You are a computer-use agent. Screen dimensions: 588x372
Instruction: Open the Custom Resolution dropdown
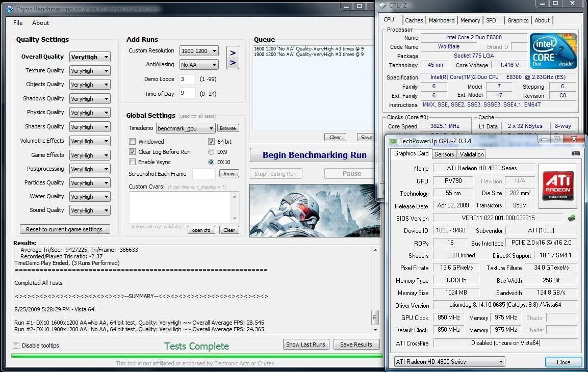coord(199,50)
